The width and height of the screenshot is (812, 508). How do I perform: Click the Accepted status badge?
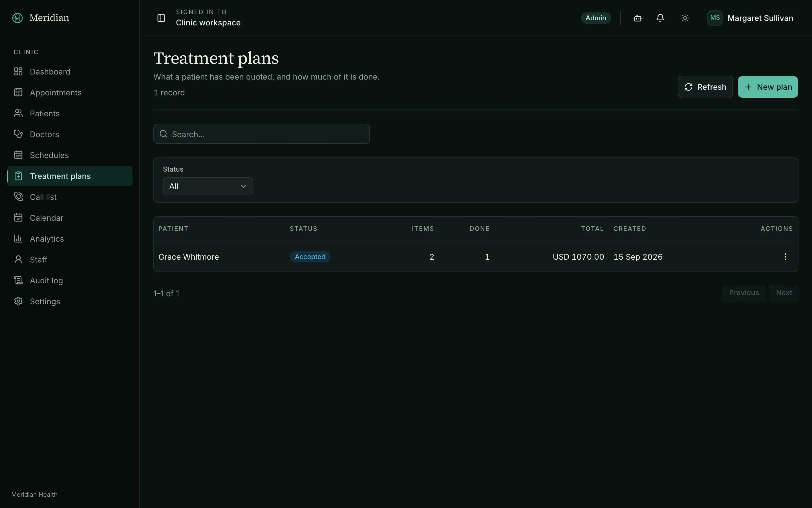coord(310,257)
